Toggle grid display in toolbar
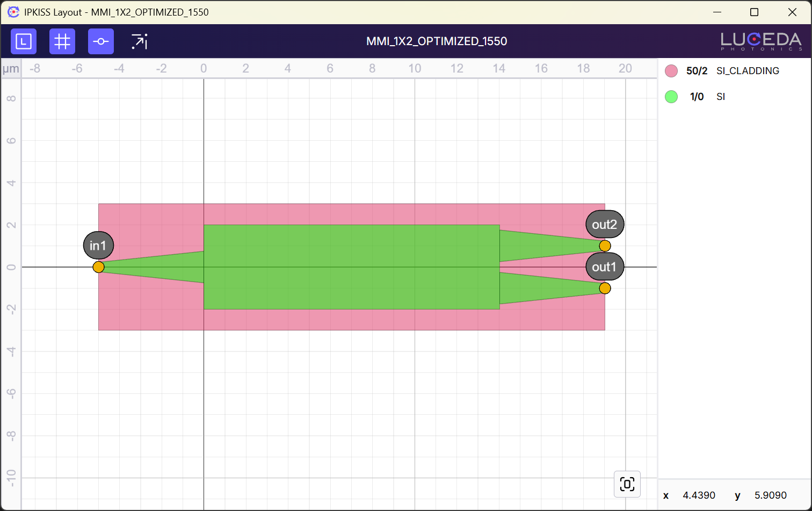Screen dimensions: 812x511 tap(62, 41)
